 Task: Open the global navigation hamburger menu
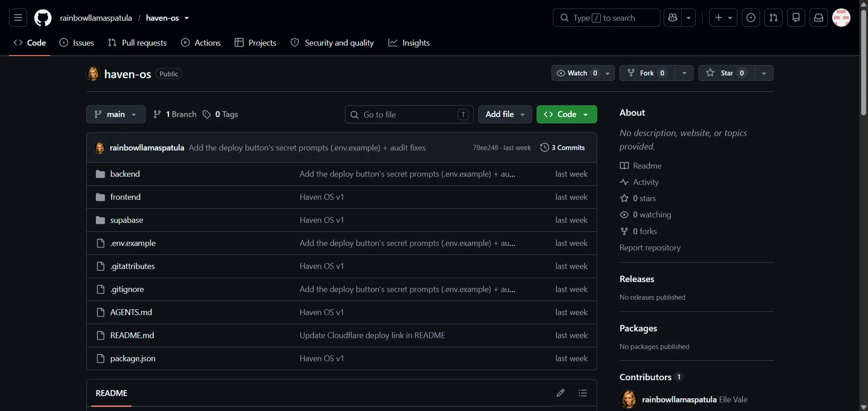point(18,18)
